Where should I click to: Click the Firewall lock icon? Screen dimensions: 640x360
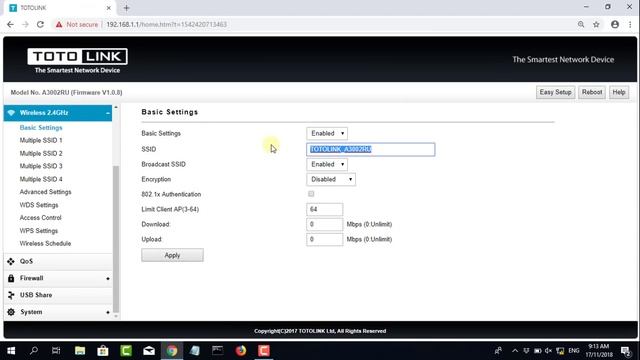[11, 278]
